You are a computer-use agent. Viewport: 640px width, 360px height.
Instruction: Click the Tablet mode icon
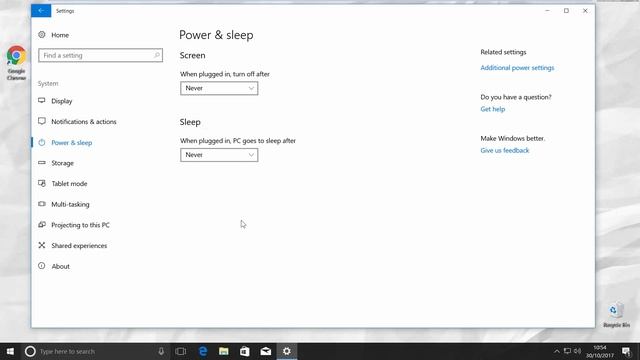click(42, 183)
